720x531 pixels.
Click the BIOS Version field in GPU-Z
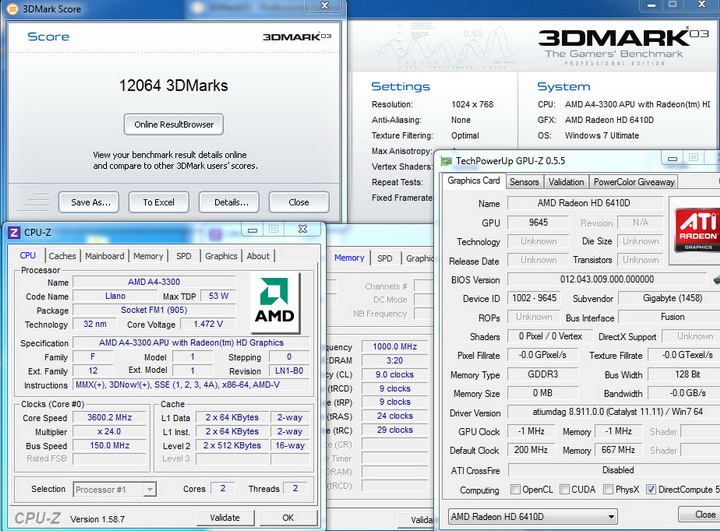[x=607, y=279]
